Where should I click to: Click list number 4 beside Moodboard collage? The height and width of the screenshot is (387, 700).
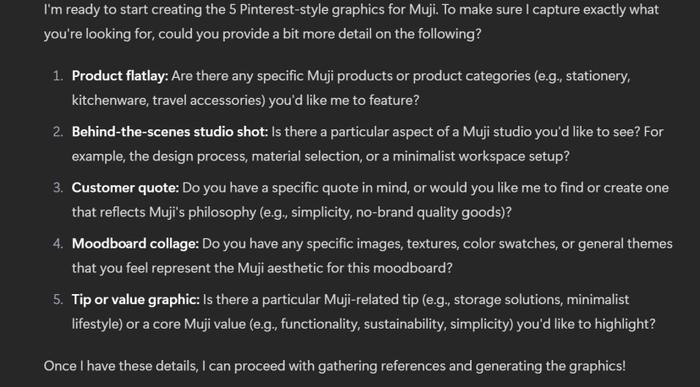tap(58, 244)
